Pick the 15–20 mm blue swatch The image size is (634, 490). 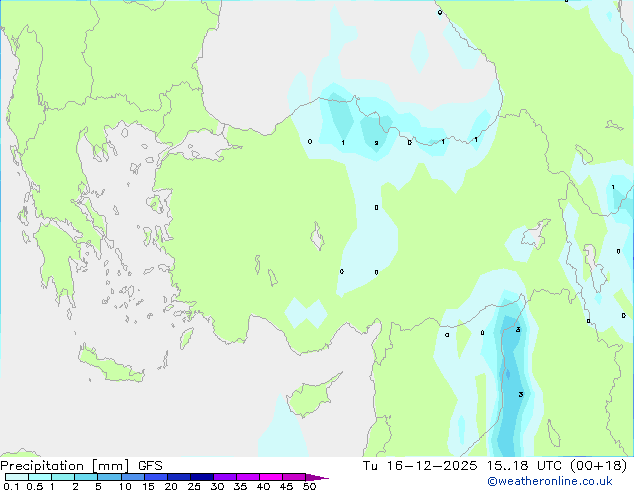155,477
